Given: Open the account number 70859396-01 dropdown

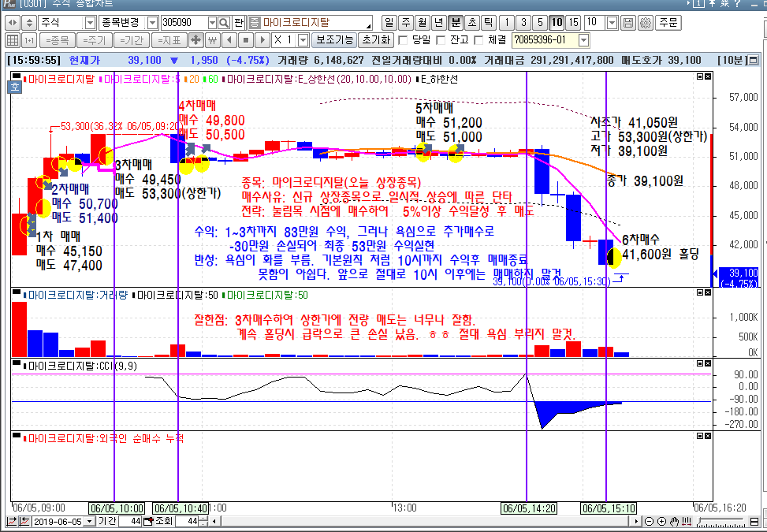Looking at the screenshot, I should pos(583,40).
